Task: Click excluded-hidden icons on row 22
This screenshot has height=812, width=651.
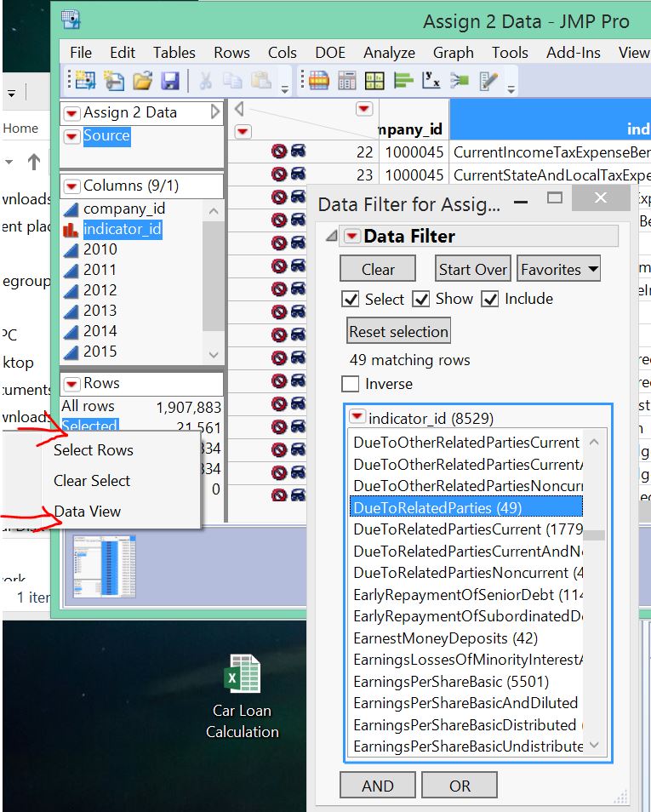Action: [x=288, y=152]
